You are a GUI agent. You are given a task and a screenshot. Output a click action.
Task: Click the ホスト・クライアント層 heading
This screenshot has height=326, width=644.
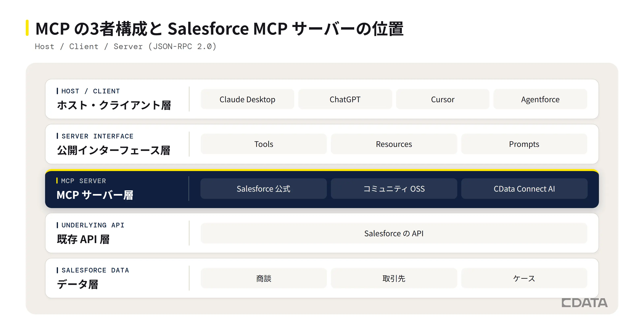click(114, 105)
